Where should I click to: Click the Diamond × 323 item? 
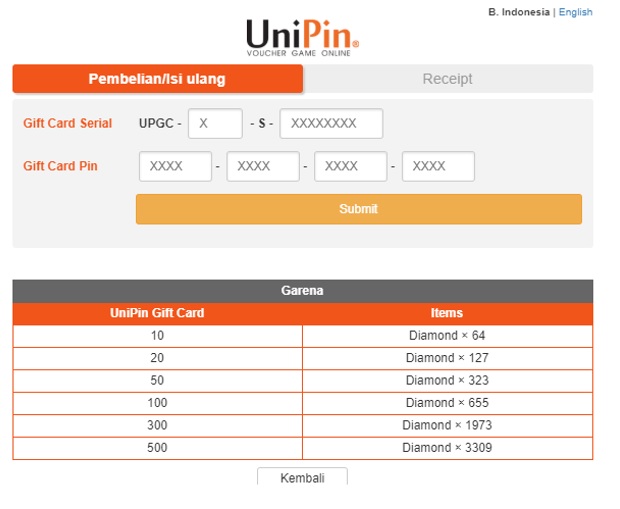(x=446, y=381)
